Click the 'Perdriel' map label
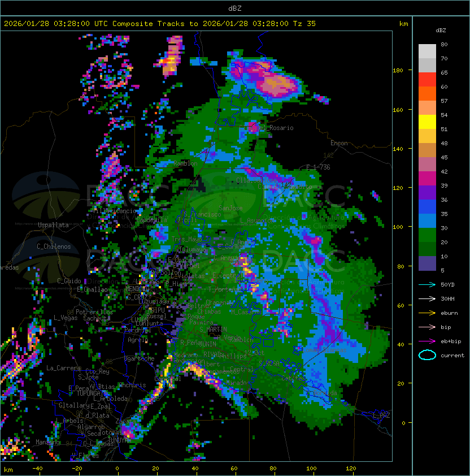Viewport: 470px width, 476px height. pos(138,330)
